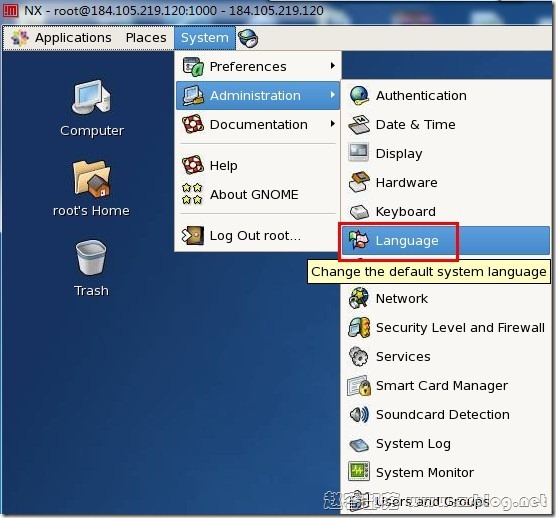
Task: Open Authentication settings
Action: pos(445,96)
